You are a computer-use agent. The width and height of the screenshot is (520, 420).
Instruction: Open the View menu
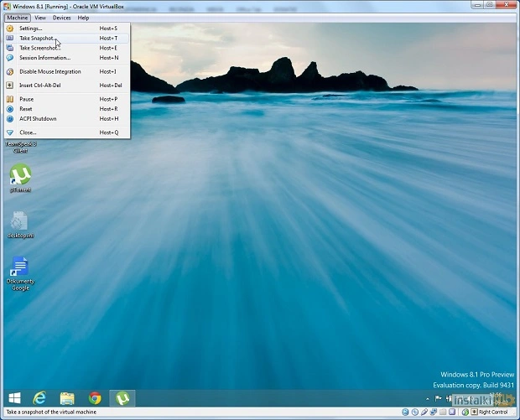click(x=40, y=18)
